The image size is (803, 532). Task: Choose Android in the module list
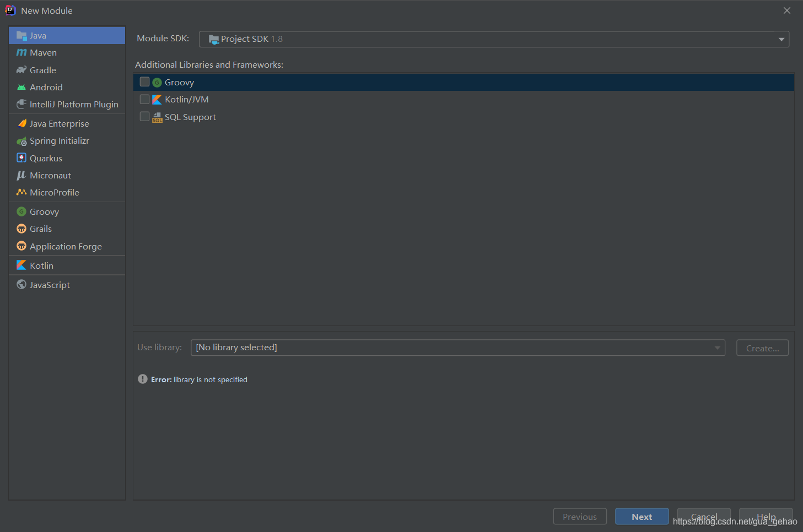[x=67, y=87]
